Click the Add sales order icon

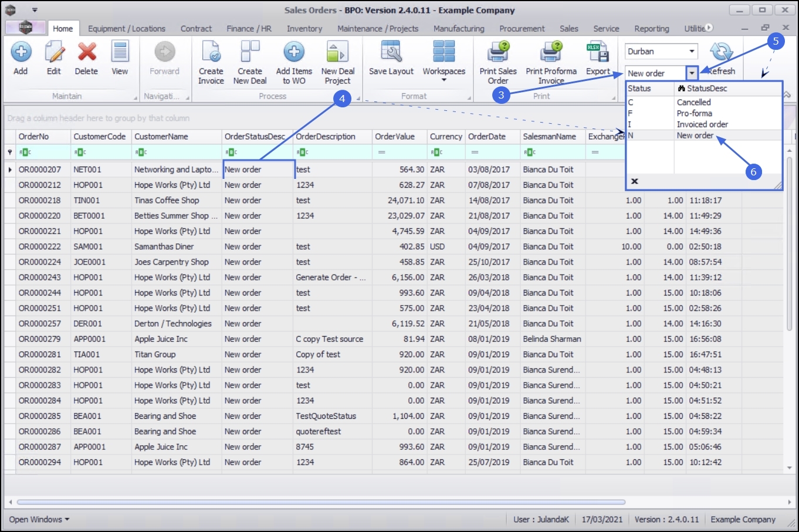coord(21,52)
